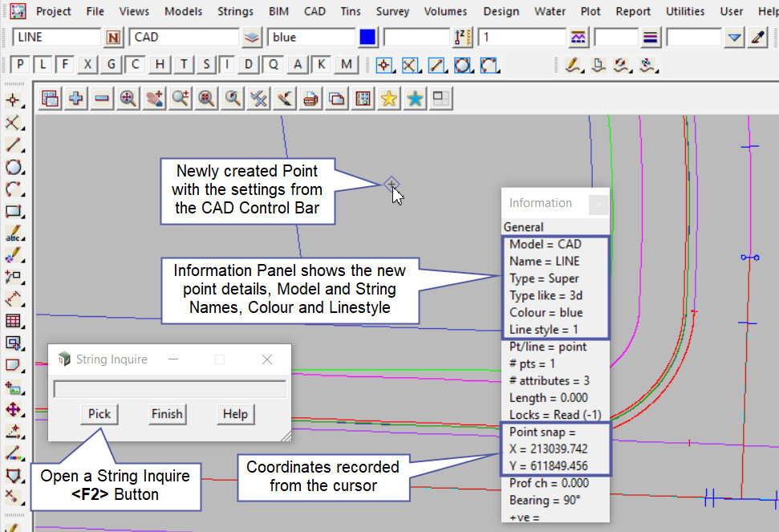The image size is (779, 532).
Task: Select the text 'abc' CAD tool
Action: coord(13,234)
